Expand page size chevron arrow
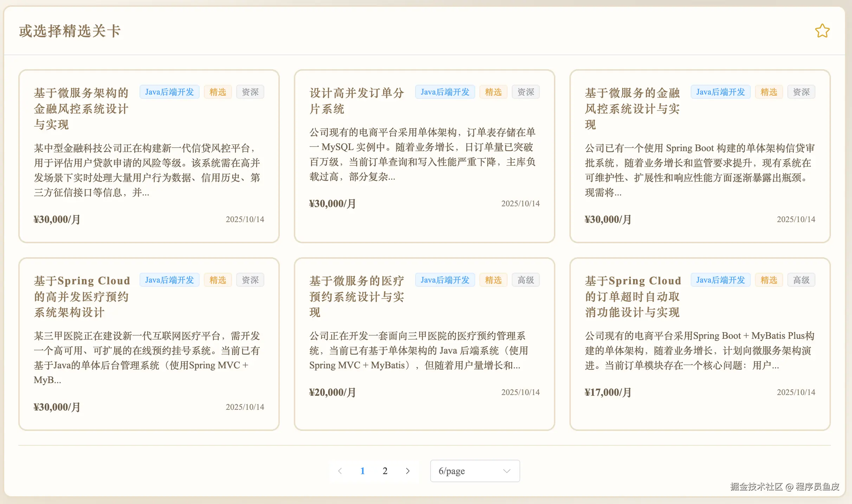852x504 pixels. (x=506, y=471)
